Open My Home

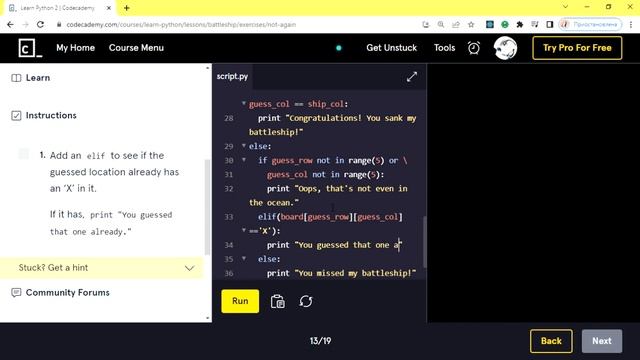click(76, 48)
